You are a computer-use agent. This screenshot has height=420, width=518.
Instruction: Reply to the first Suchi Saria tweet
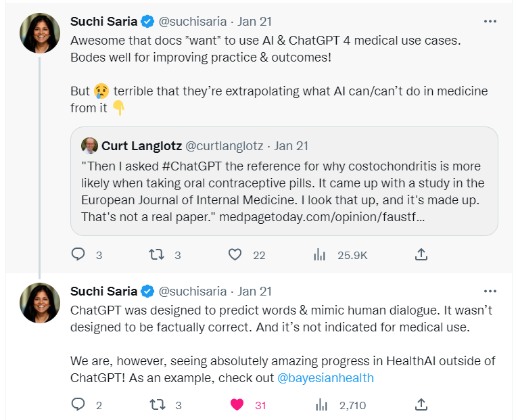79,255
